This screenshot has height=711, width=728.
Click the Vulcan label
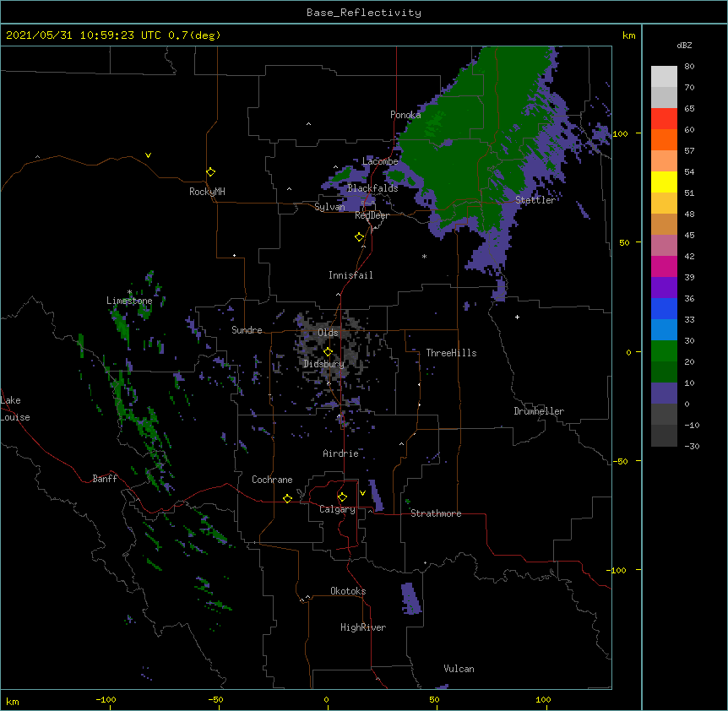[459, 669]
